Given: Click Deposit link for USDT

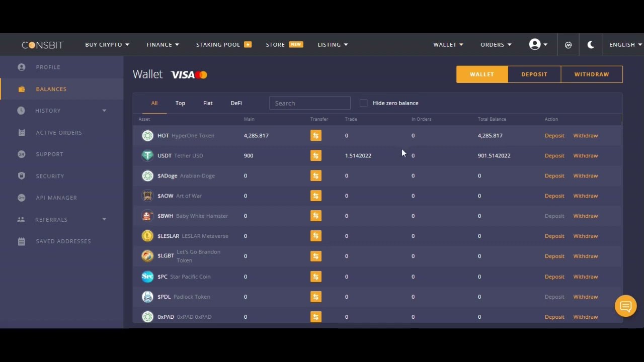Looking at the screenshot, I should point(554,156).
